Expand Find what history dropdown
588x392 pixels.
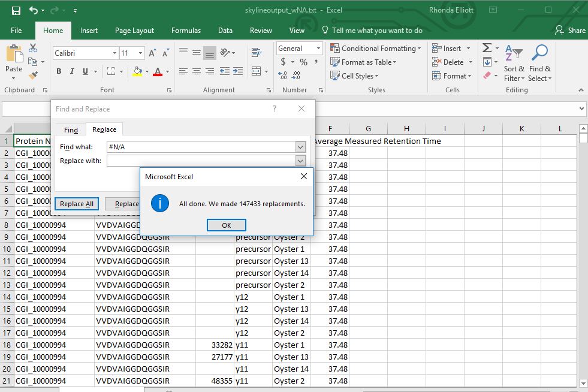click(x=300, y=147)
